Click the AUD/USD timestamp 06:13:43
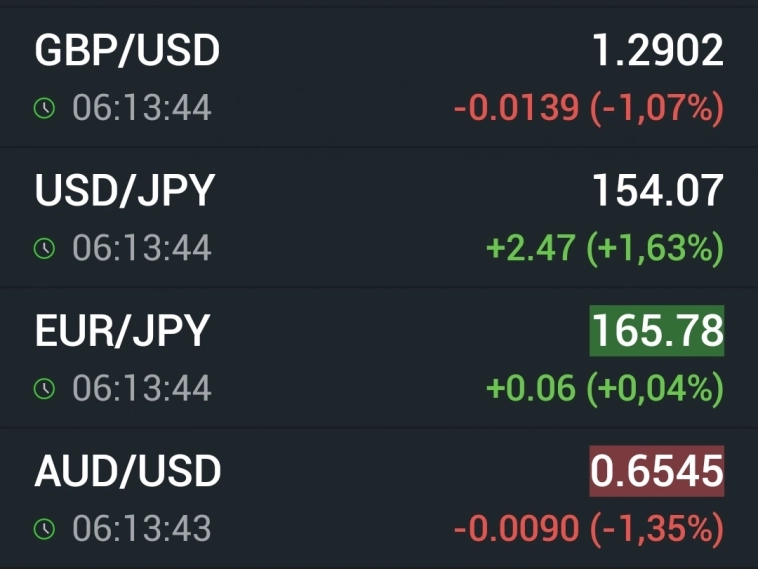 click(142, 528)
